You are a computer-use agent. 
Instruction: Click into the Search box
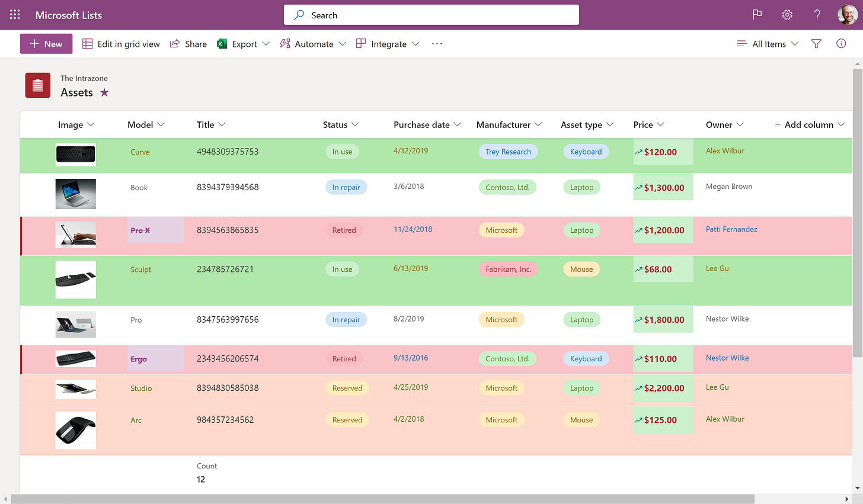click(431, 15)
